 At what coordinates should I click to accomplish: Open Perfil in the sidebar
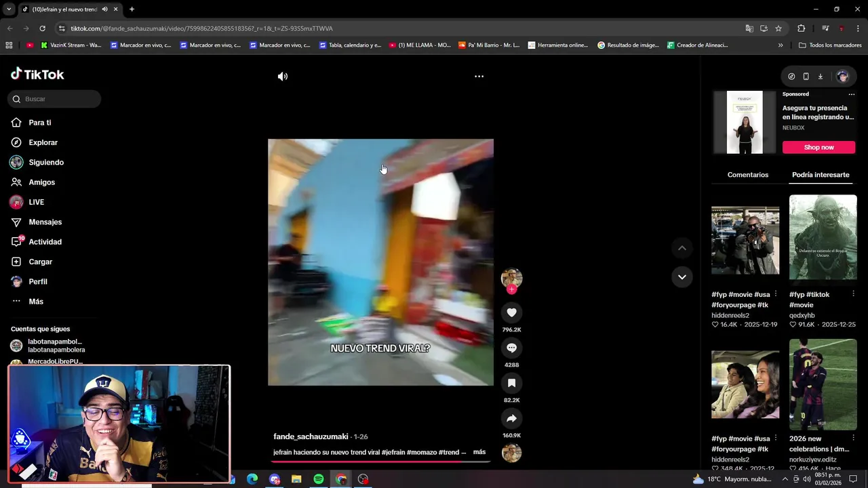point(29,281)
